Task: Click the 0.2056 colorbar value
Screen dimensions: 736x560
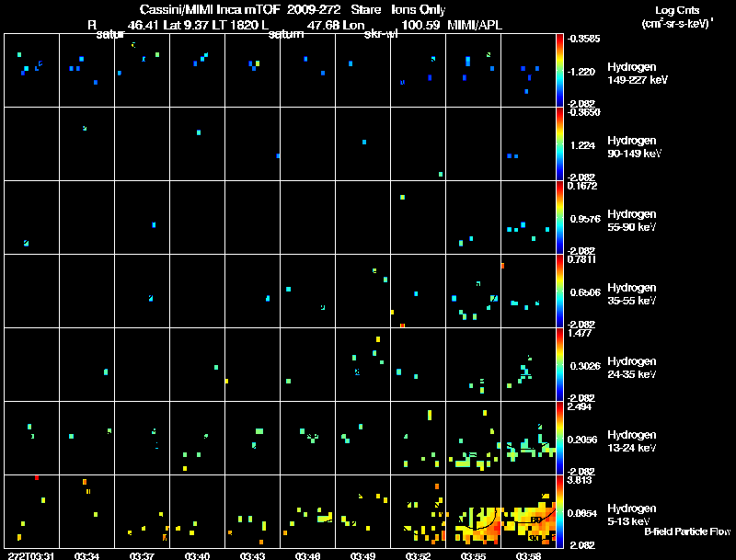Action: pos(582,440)
